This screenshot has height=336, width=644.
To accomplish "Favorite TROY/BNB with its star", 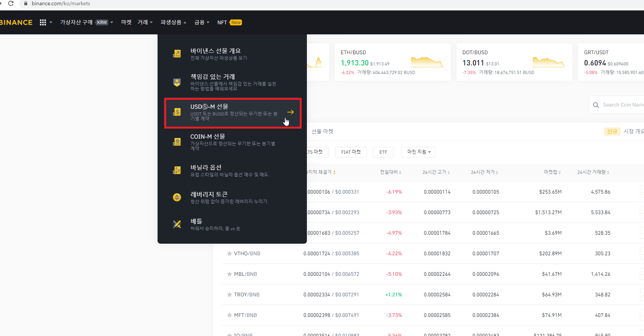I will click(x=229, y=295).
